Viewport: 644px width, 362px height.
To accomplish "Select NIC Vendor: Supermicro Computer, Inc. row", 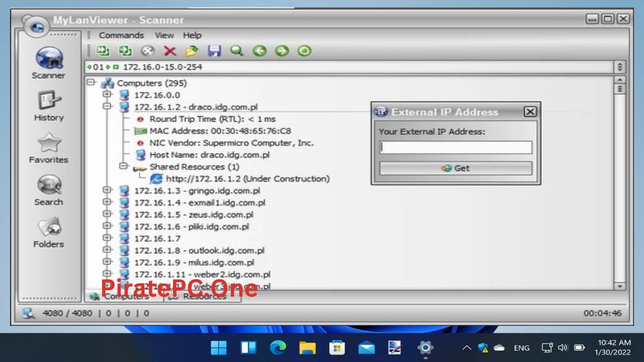I will 231,143.
